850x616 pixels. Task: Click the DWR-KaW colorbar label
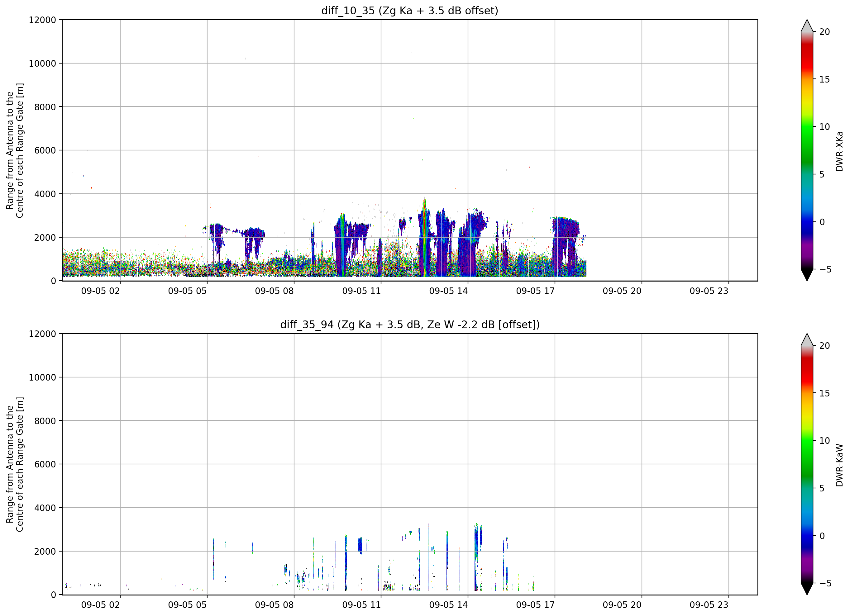point(839,465)
